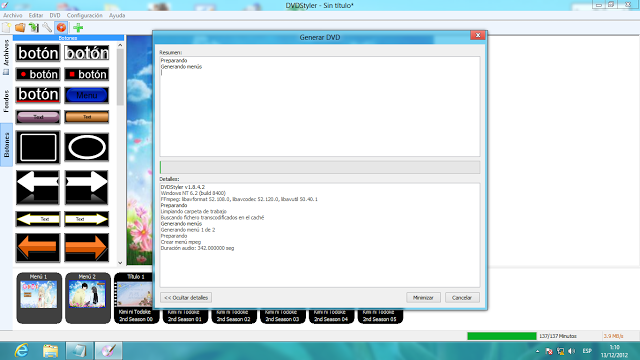Select the white right arrow button

tap(87, 187)
